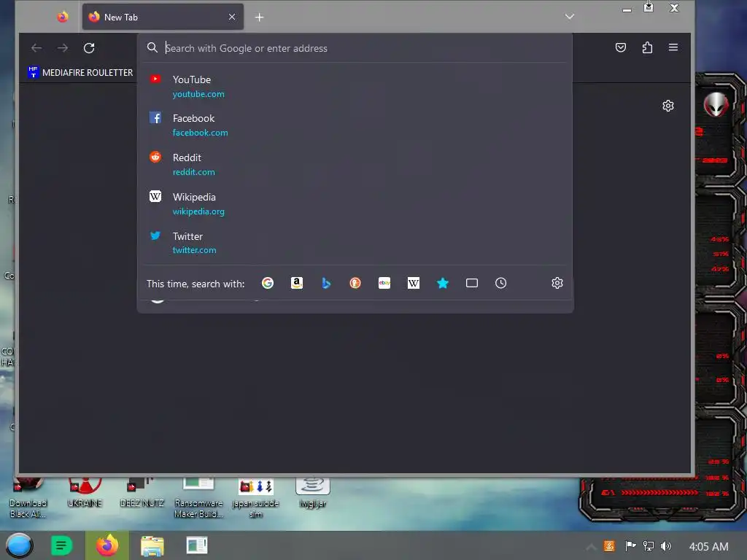This screenshot has width=747, height=560.
Task: Click the reddit.com URL text
Action: [193, 172]
